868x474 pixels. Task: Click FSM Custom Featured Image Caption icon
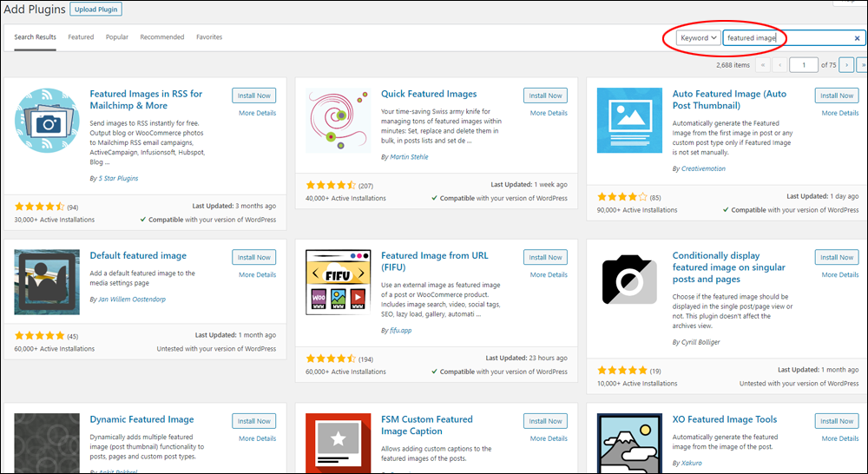(x=339, y=443)
